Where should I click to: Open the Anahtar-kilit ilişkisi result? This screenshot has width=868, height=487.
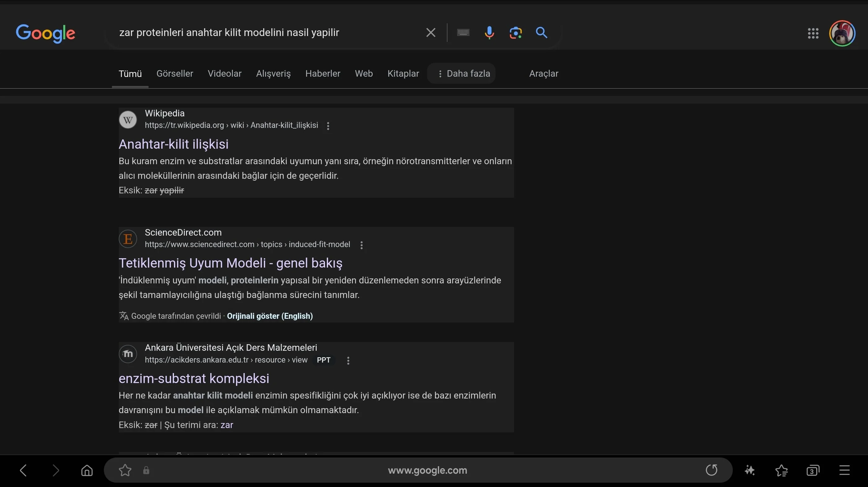(174, 144)
